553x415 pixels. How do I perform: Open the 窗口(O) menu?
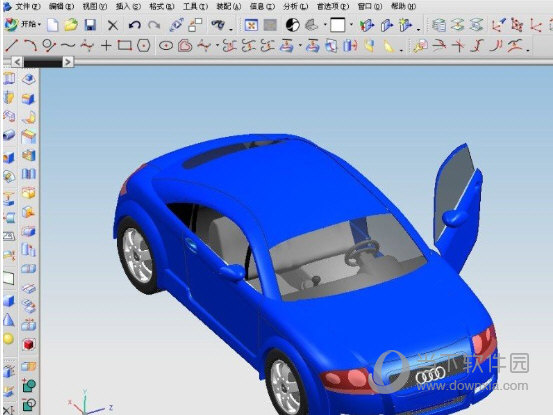[x=370, y=6]
